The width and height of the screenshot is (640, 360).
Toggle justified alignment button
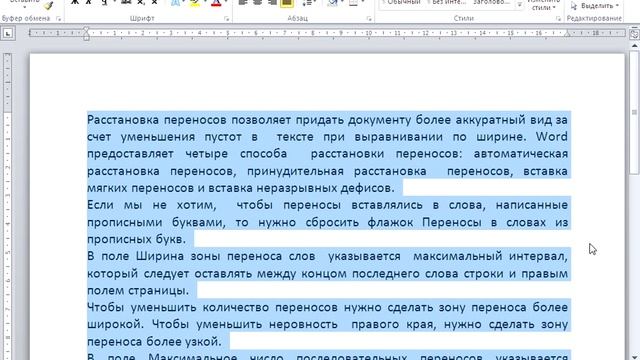[x=287, y=3]
